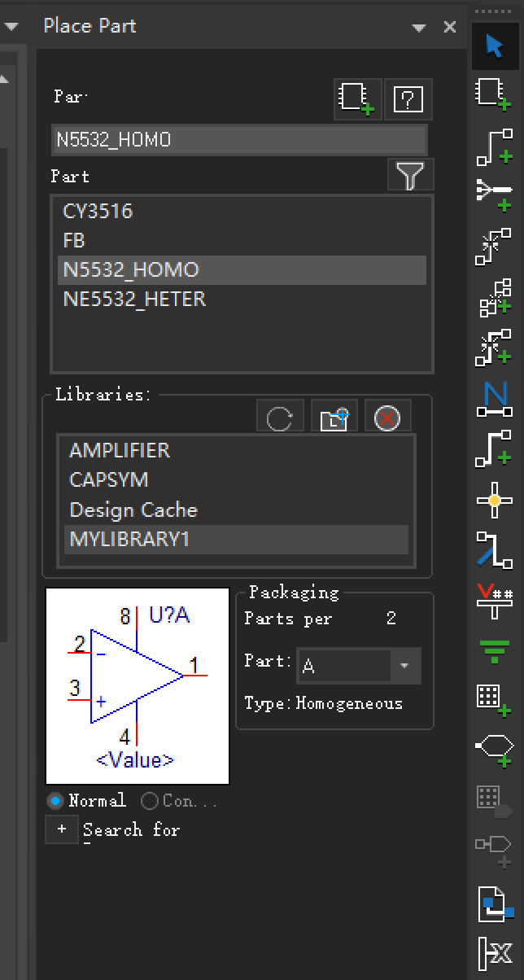Select the Convert radio button
This screenshot has height=980, width=524.
[x=150, y=801]
